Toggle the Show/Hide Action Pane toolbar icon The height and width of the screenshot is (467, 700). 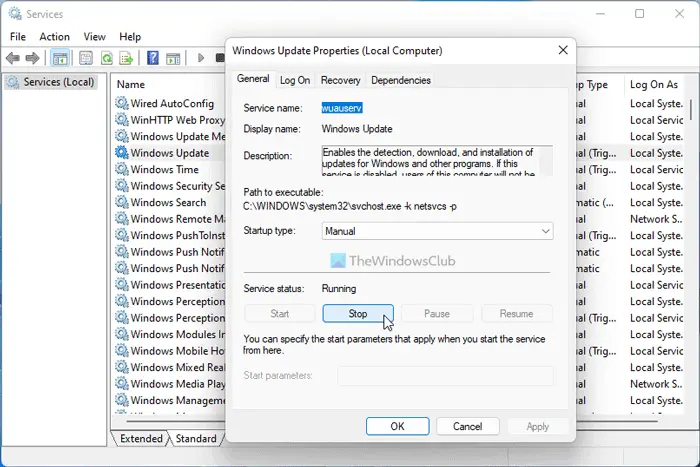tap(173, 58)
